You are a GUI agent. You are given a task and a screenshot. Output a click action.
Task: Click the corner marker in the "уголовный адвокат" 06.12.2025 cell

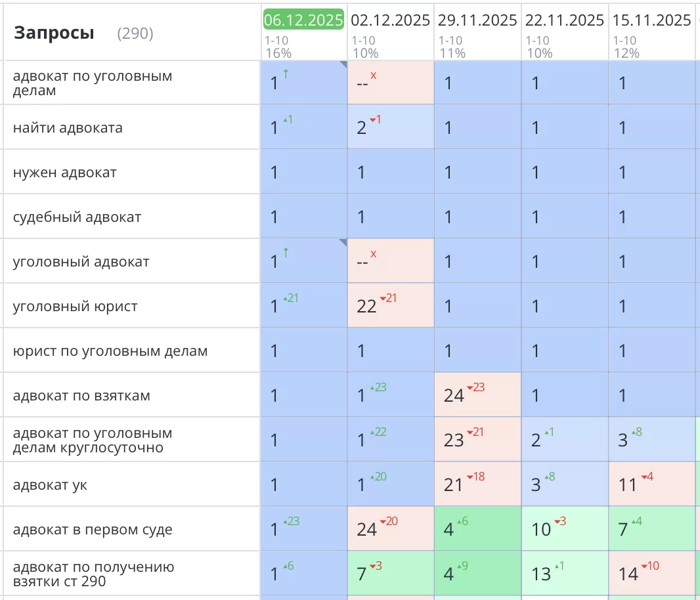[x=342, y=244]
